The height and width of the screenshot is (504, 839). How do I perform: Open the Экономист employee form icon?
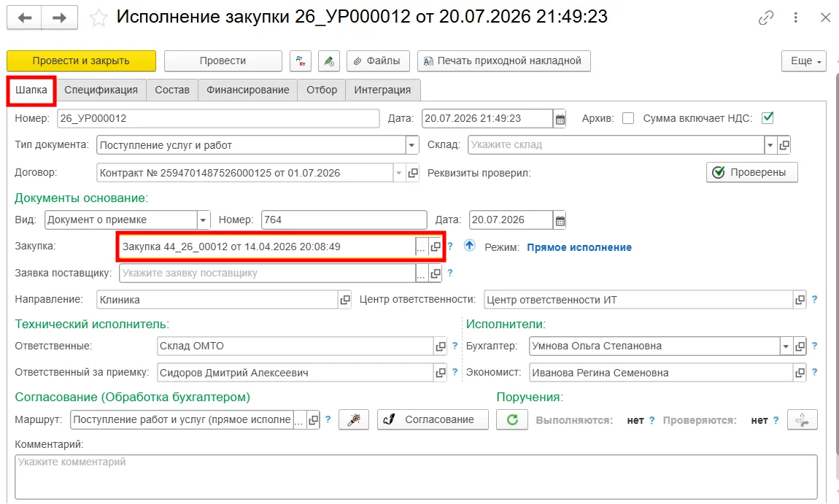pyautogui.click(x=800, y=373)
